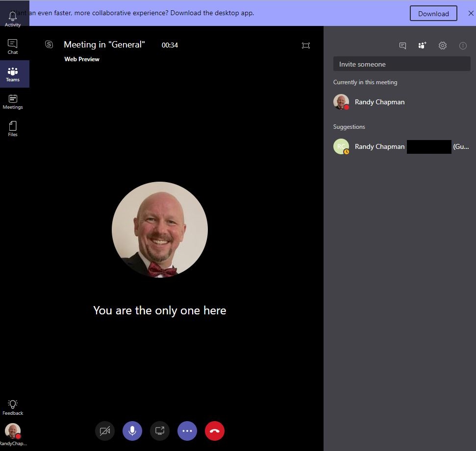Open the Files section

(13, 129)
